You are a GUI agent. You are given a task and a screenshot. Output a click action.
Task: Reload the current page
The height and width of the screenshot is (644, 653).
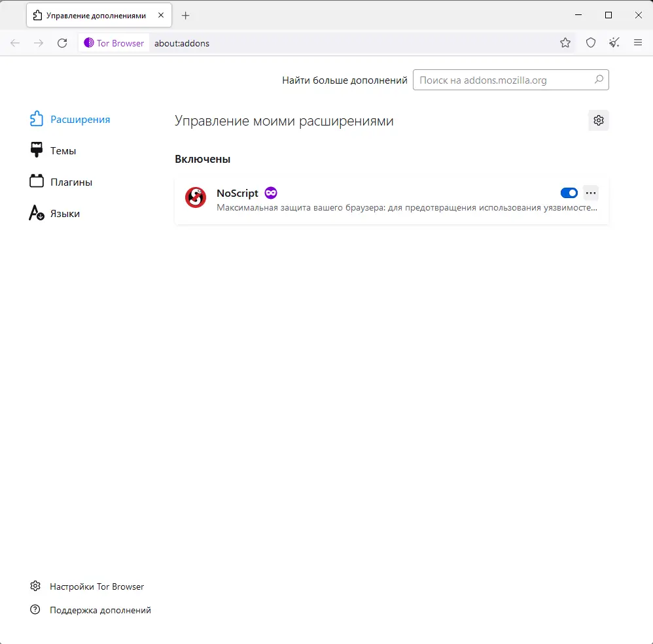click(62, 43)
